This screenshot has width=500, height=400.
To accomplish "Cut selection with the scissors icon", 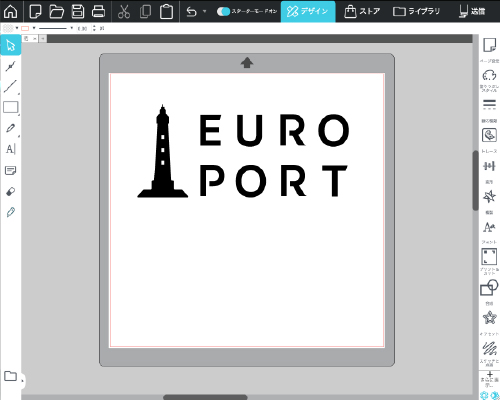I will (124, 11).
